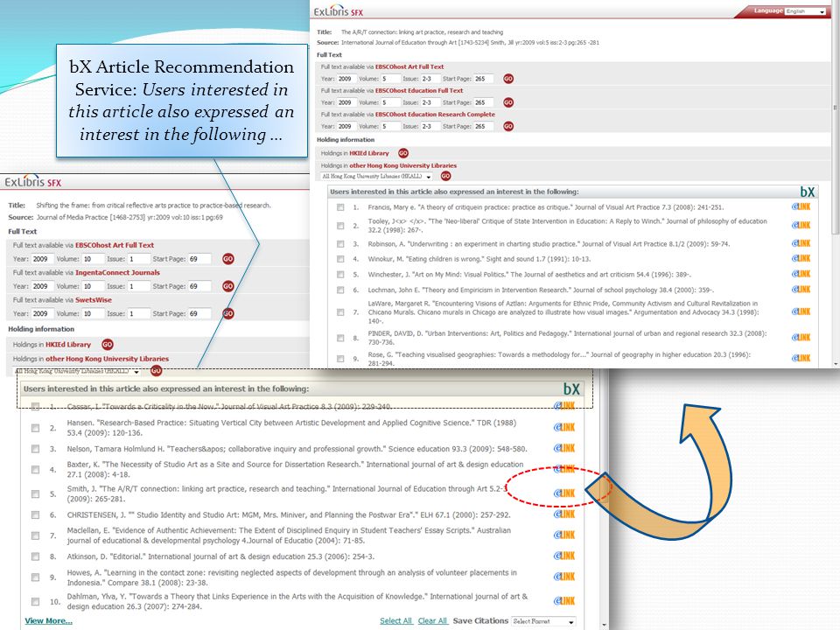Tick checkbox for Hansen Research-Based Practice

click(35, 428)
